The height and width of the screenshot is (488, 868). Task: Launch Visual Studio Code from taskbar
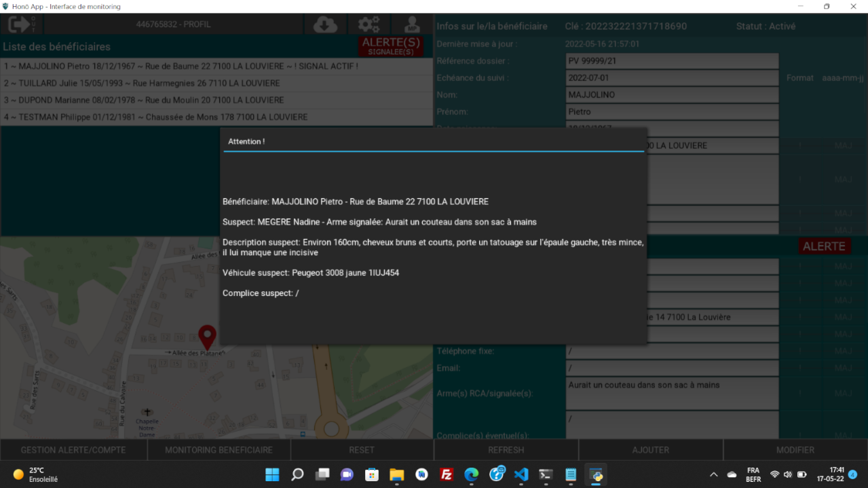521,474
